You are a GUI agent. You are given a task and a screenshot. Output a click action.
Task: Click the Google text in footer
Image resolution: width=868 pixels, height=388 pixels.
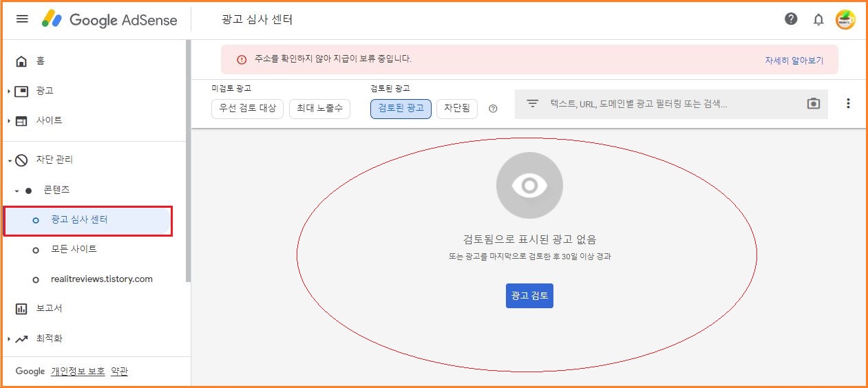tap(30, 371)
